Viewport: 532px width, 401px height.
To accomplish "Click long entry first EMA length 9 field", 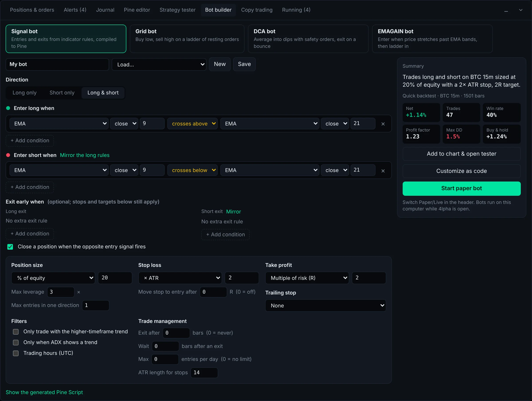I will 152,124.
